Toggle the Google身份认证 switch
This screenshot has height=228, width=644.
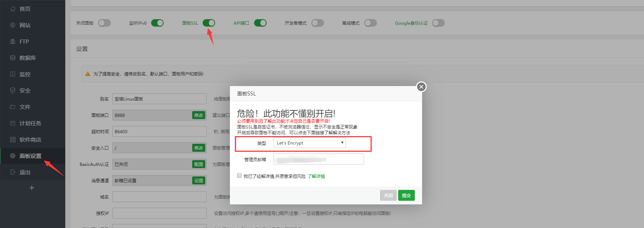(438, 23)
